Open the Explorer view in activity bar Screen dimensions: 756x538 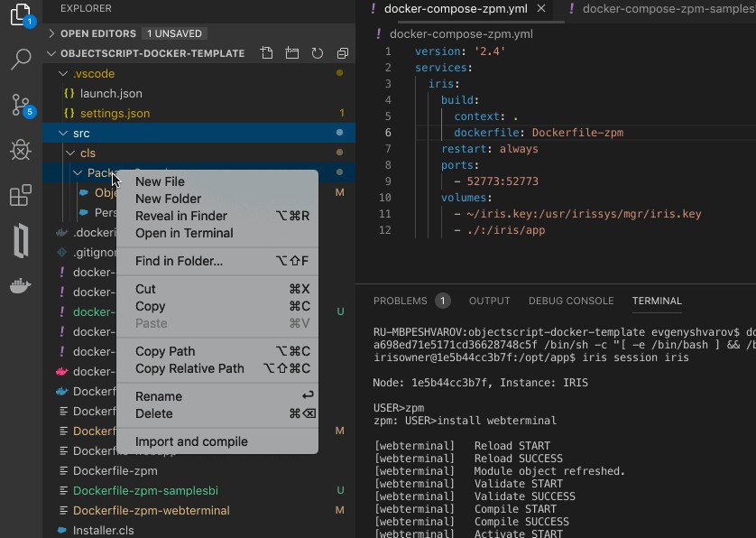[20, 14]
